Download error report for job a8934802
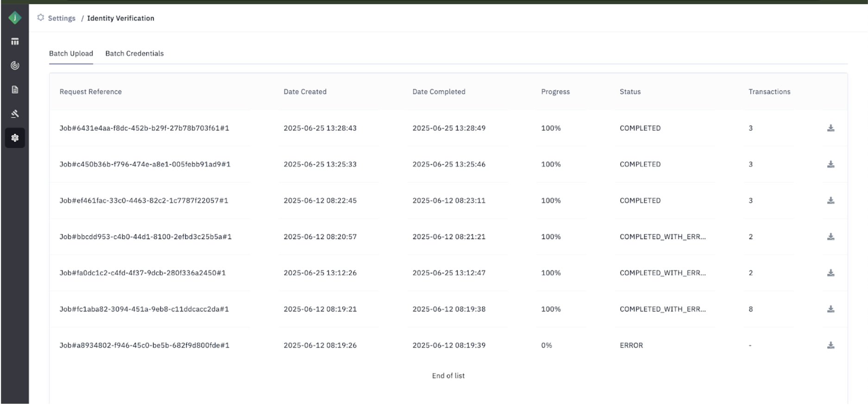 [830, 345]
